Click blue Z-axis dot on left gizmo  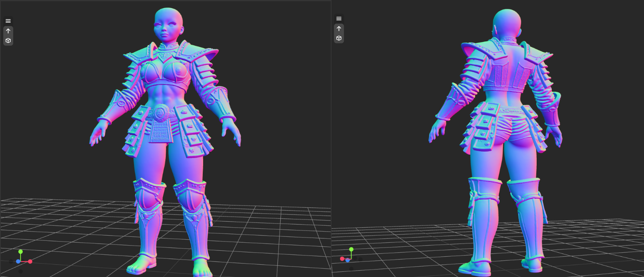coord(18,261)
